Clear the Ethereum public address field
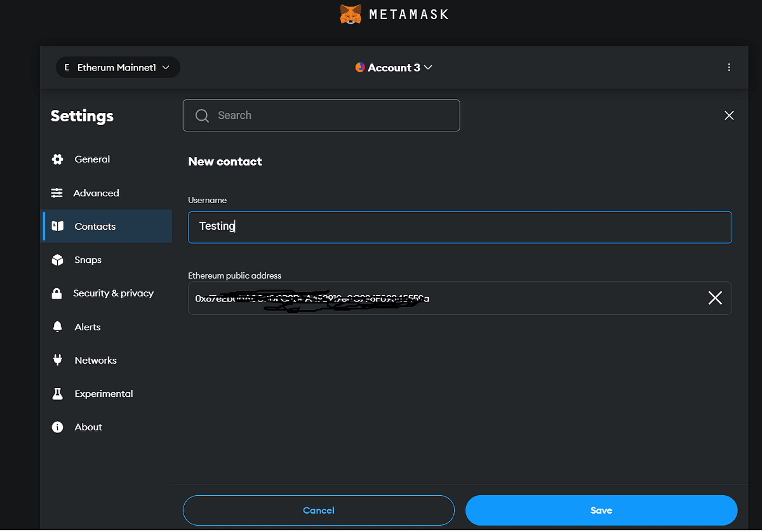This screenshot has height=532, width=762. pos(715,298)
